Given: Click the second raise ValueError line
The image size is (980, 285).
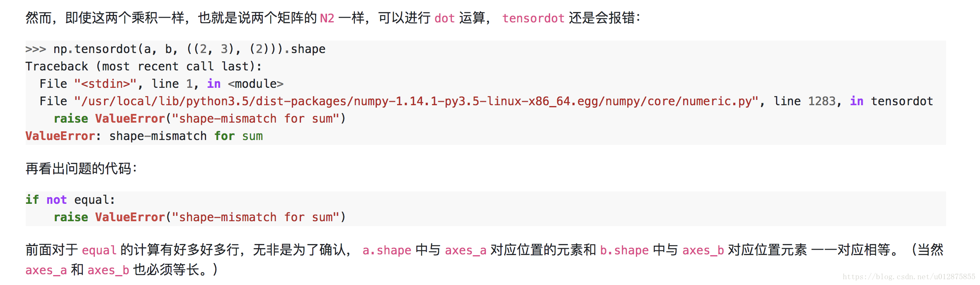Looking at the screenshot, I should [x=200, y=217].
